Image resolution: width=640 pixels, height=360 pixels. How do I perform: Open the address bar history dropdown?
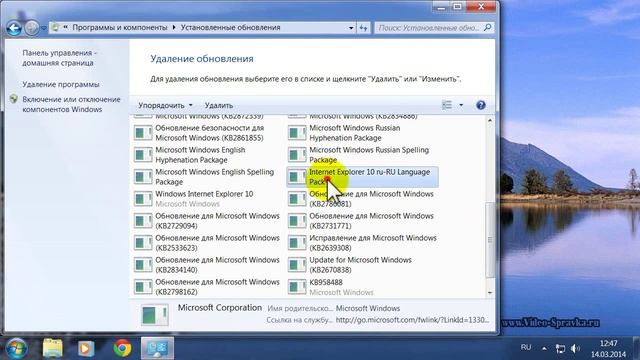351,28
